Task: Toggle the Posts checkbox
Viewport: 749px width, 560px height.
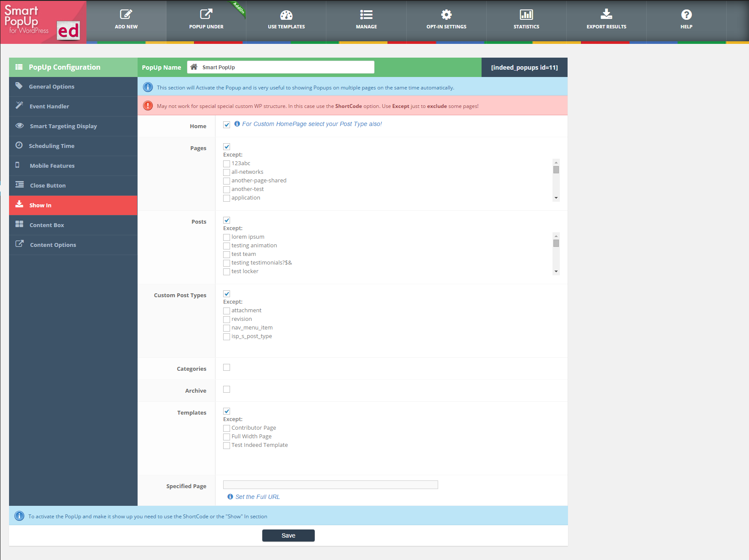Action: tap(227, 220)
